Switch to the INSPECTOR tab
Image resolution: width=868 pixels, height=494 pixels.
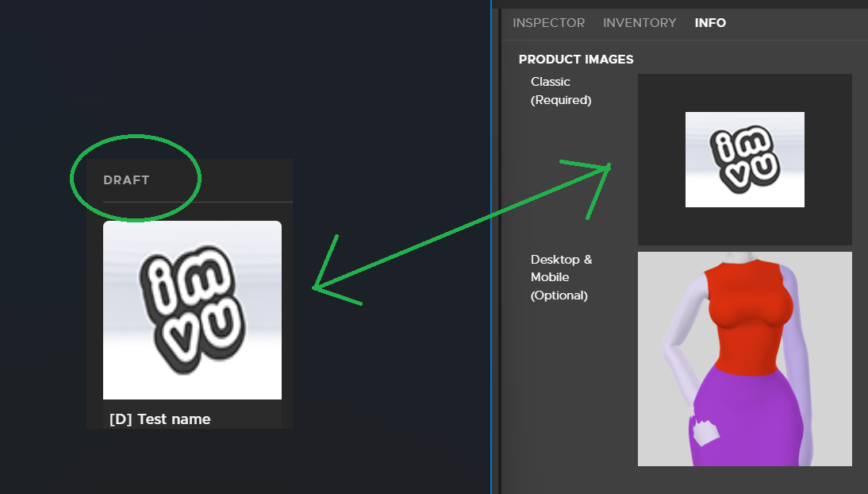(x=548, y=23)
